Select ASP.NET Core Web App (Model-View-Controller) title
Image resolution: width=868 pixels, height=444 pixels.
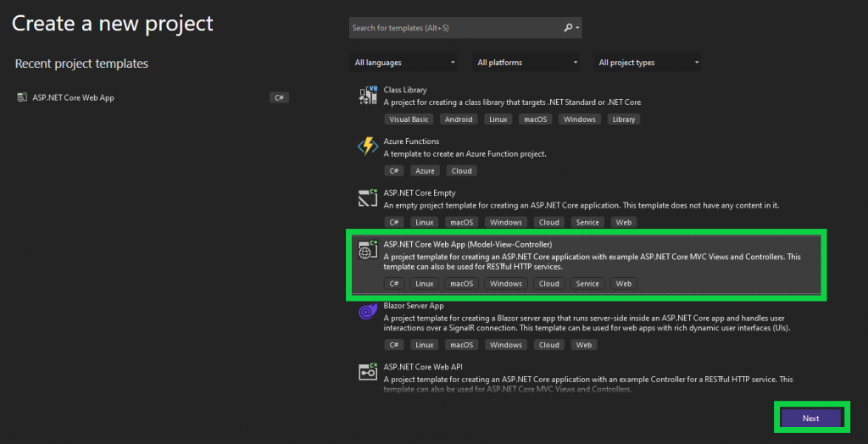point(468,243)
